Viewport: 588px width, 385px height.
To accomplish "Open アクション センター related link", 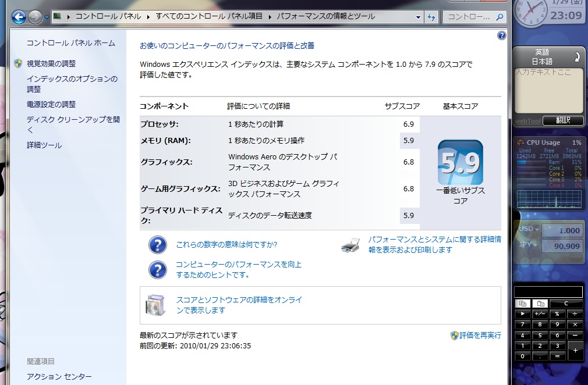I will (59, 376).
